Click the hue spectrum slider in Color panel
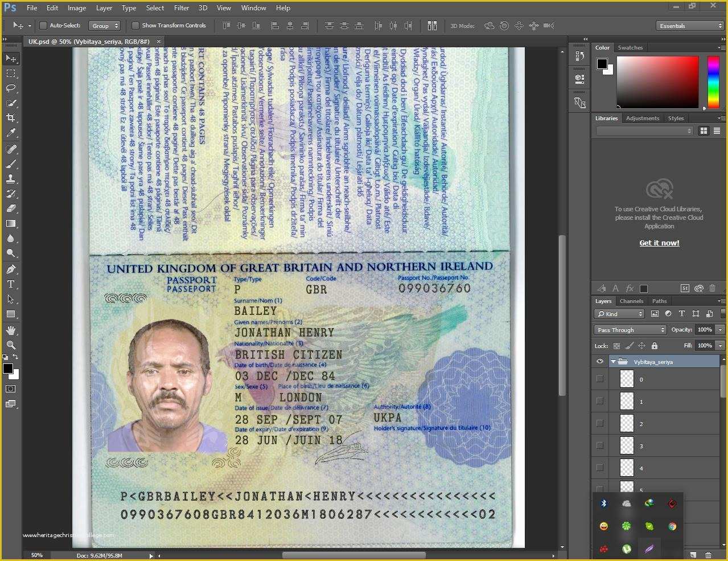Image resolution: width=728 pixels, height=561 pixels. (713, 82)
